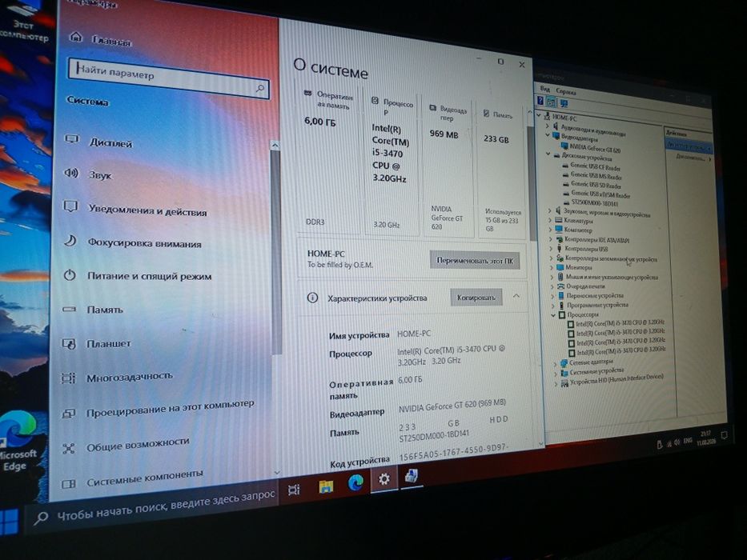
Task: Collapse the HOME-PC root node
Action: click(538, 114)
